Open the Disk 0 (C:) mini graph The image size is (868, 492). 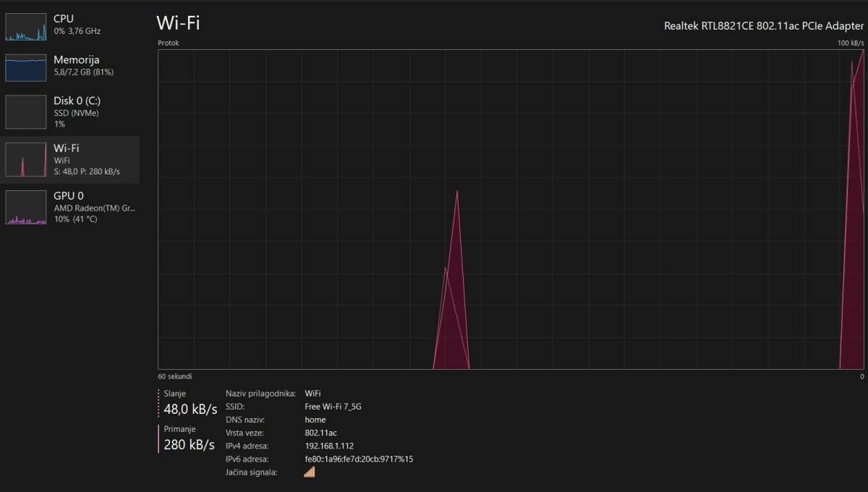pos(25,111)
